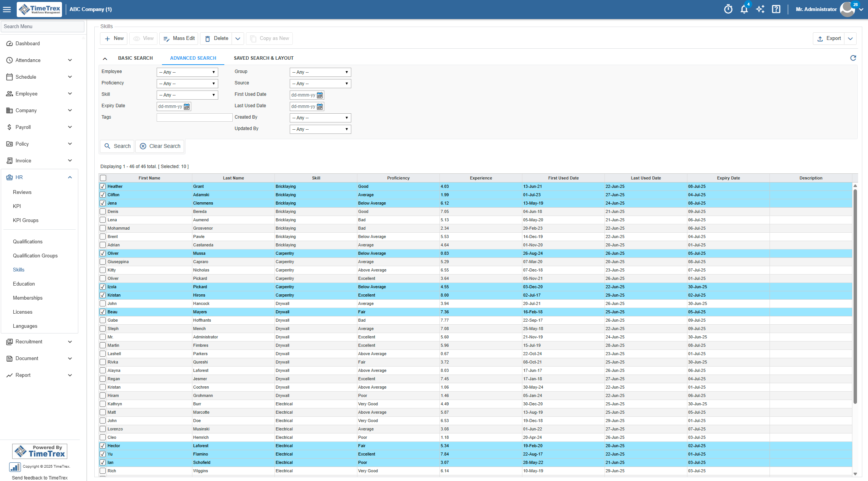868x481 pixels.
Task: Refresh the skills list with the refresh icon
Action: 853,58
